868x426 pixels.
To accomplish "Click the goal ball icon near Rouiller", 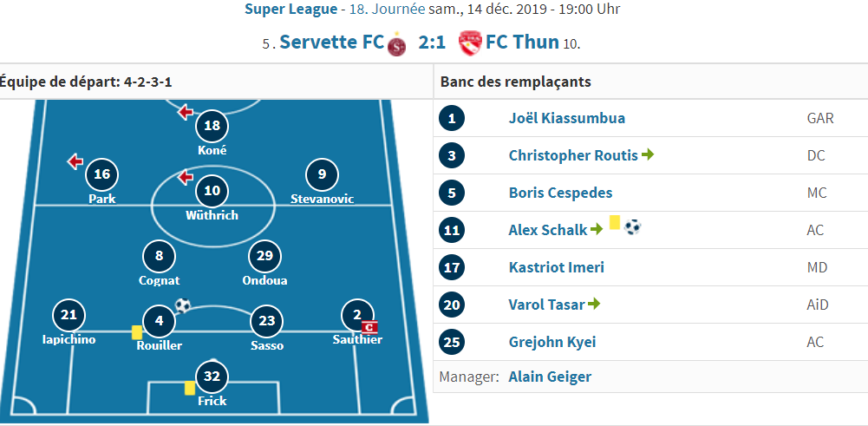I will click(183, 305).
